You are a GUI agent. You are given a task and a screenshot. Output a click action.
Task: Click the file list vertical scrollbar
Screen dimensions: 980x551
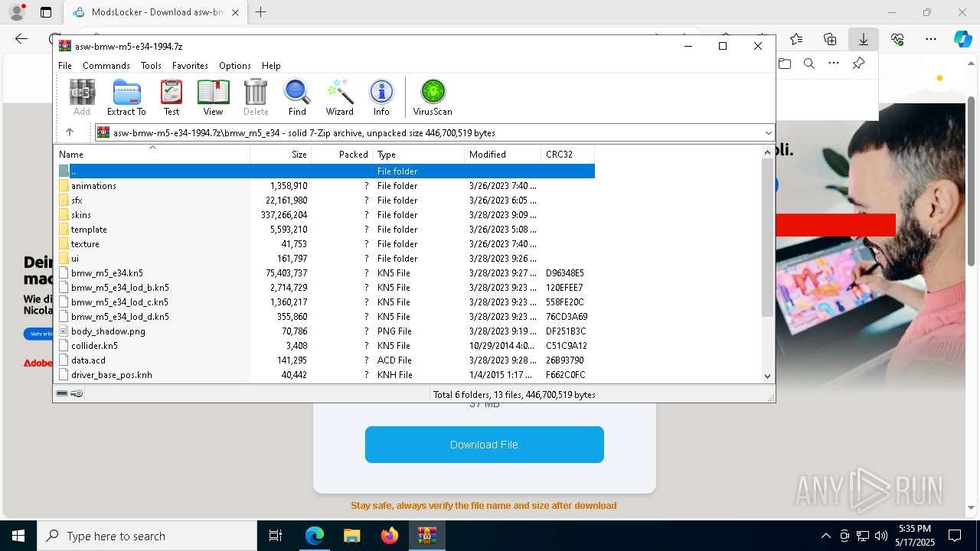768,237
